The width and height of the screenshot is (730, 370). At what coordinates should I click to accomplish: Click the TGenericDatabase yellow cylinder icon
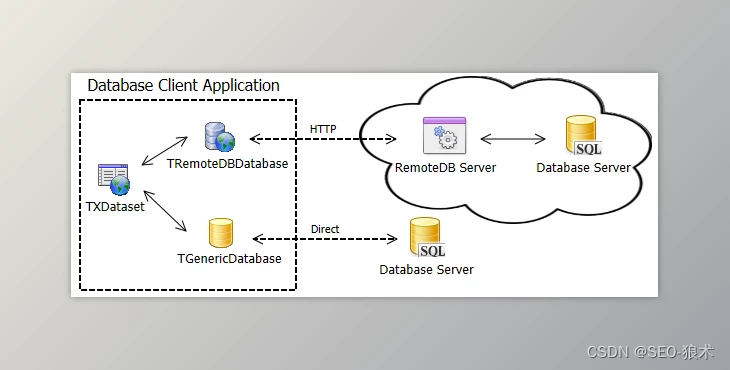(x=221, y=233)
